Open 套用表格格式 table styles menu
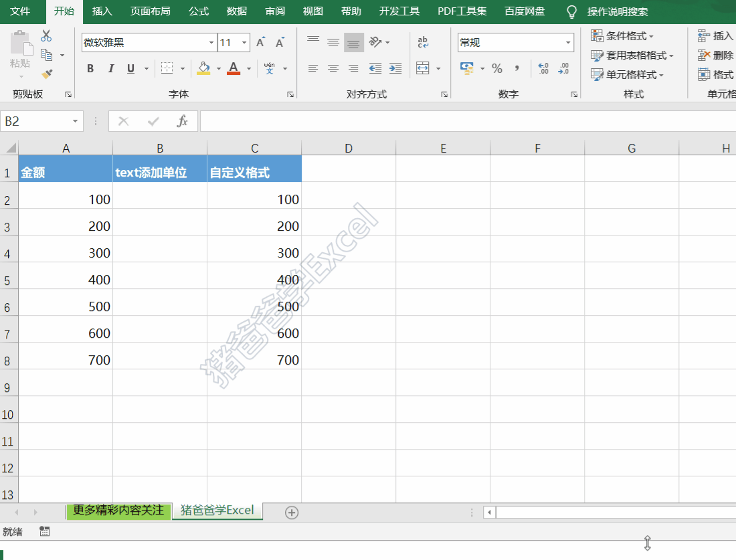The image size is (736, 560). [632, 56]
